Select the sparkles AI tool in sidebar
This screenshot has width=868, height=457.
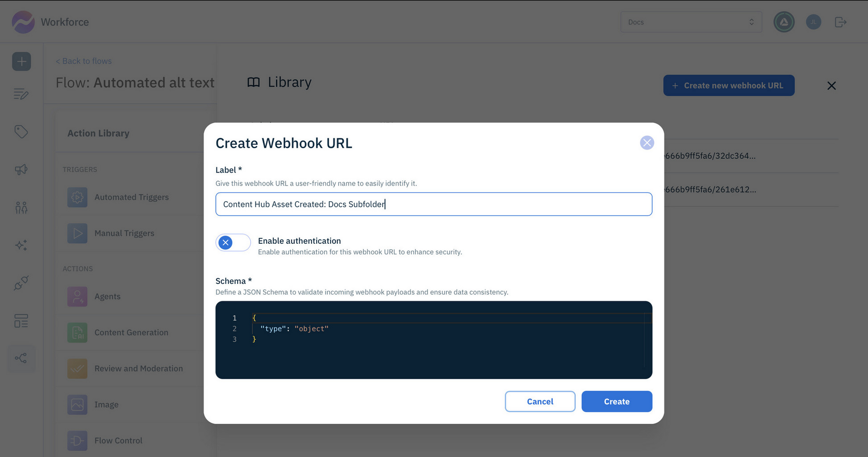tap(21, 245)
